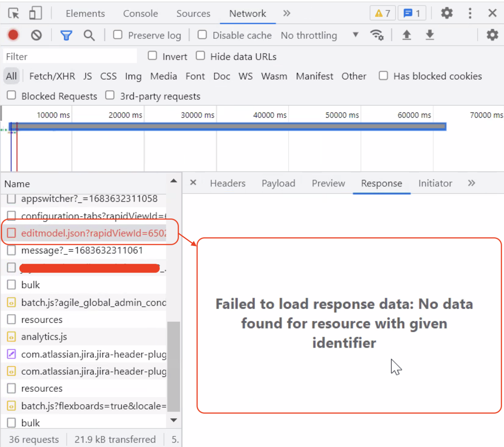
Task: Show more request detail tabs
Action: [471, 183]
